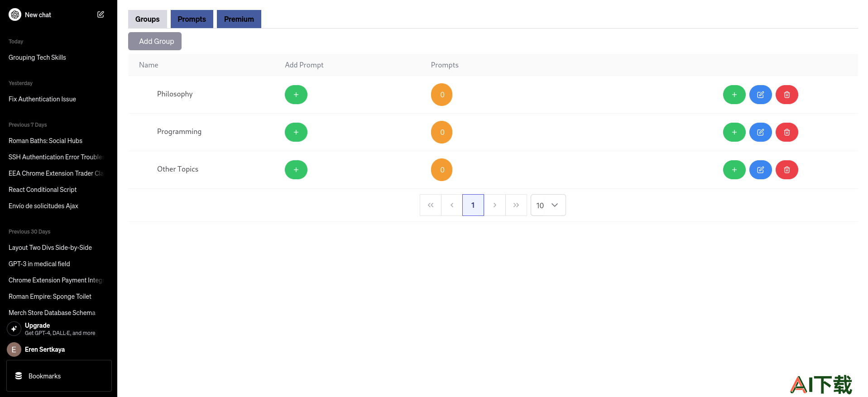Image resolution: width=868 pixels, height=397 pixels.
Task: Switch to the Groups tab
Action: (x=148, y=19)
